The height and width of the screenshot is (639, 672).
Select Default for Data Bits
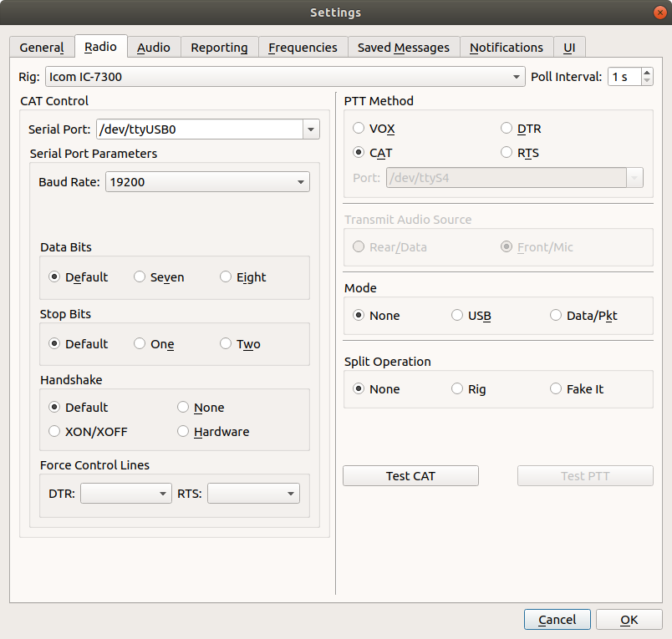79,277
